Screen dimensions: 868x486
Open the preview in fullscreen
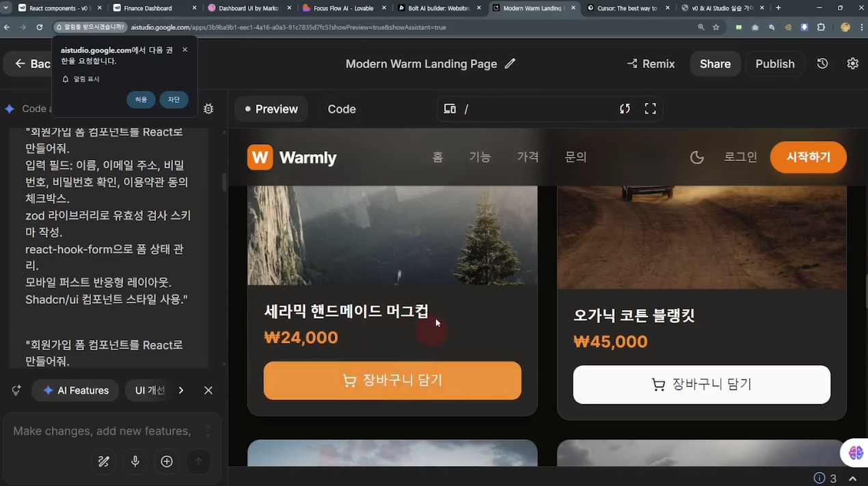click(650, 109)
